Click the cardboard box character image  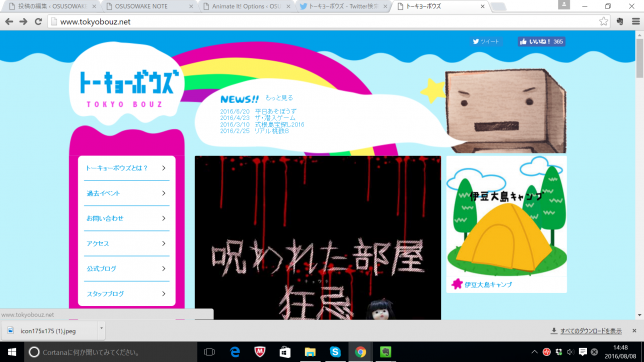coord(506,111)
